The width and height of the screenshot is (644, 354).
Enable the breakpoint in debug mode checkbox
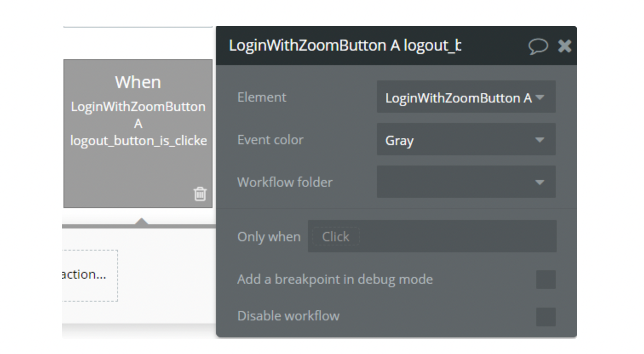point(546,280)
